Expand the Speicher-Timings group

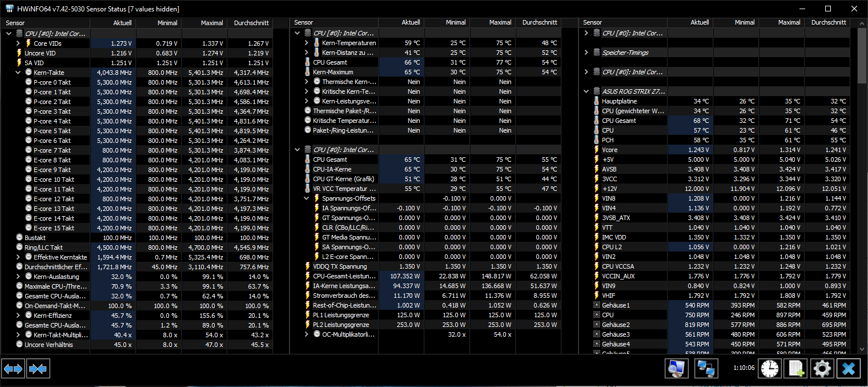coord(586,53)
